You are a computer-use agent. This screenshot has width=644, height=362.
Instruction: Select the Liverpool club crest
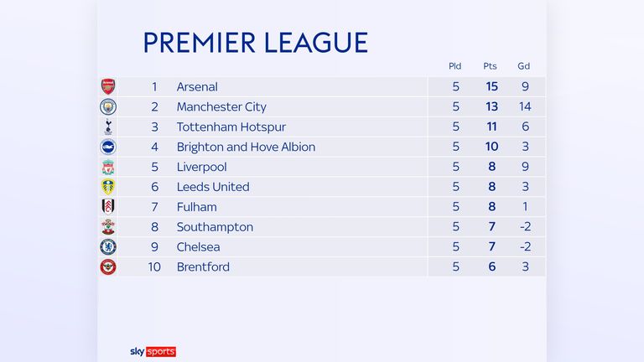click(x=108, y=167)
